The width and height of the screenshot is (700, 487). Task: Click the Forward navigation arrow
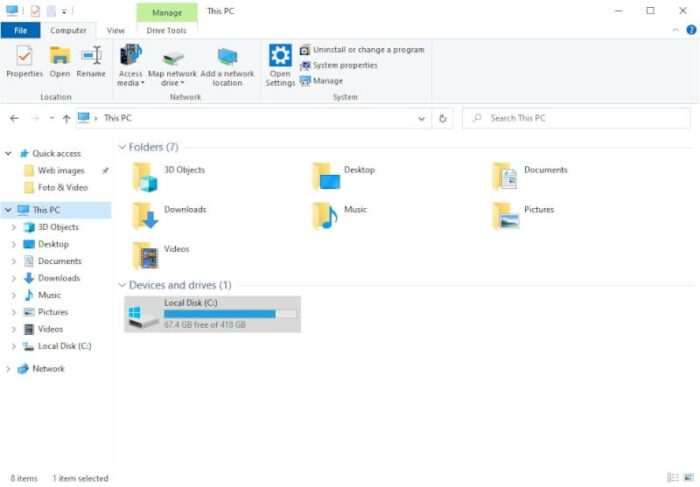[36, 118]
